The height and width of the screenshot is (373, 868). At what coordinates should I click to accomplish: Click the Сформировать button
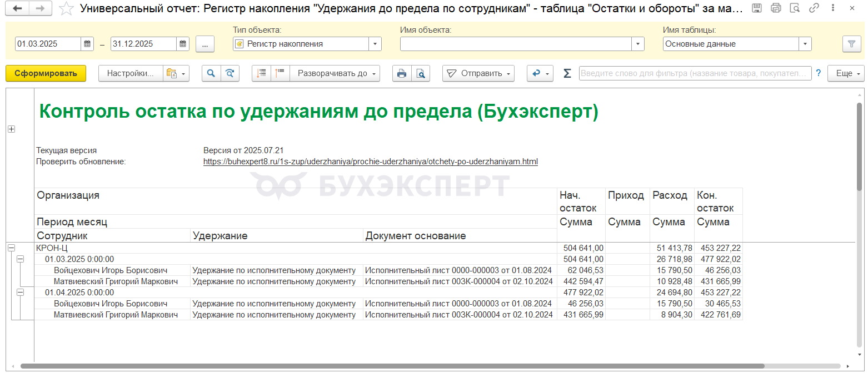click(46, 73)
